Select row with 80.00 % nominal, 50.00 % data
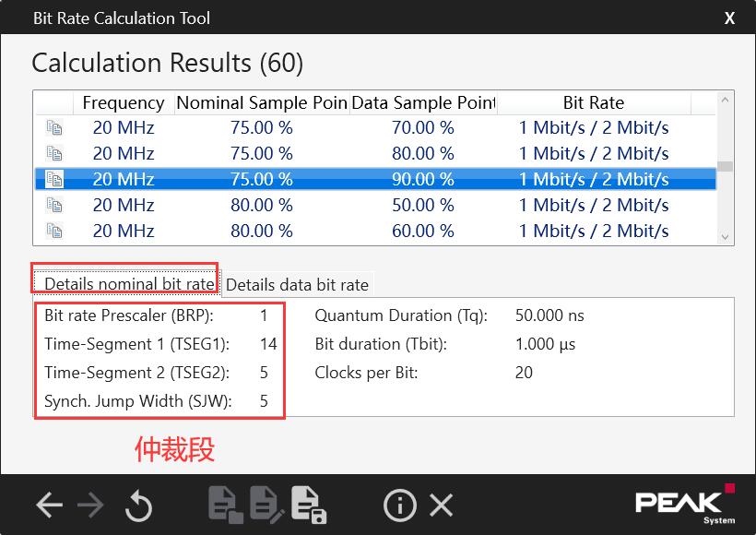 369,206
